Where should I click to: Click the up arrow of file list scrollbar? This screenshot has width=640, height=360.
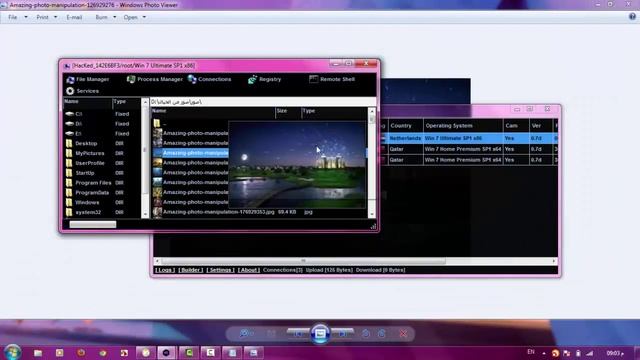pos(371,111)
